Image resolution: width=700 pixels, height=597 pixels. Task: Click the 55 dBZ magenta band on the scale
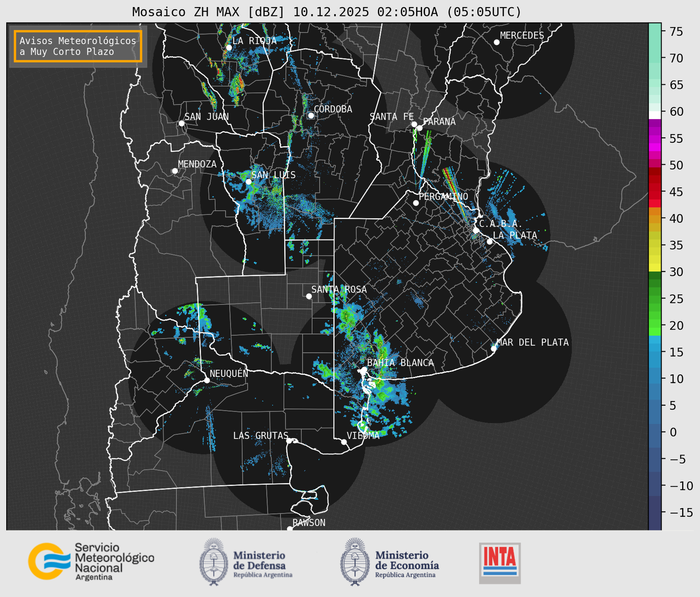[655, 139]
